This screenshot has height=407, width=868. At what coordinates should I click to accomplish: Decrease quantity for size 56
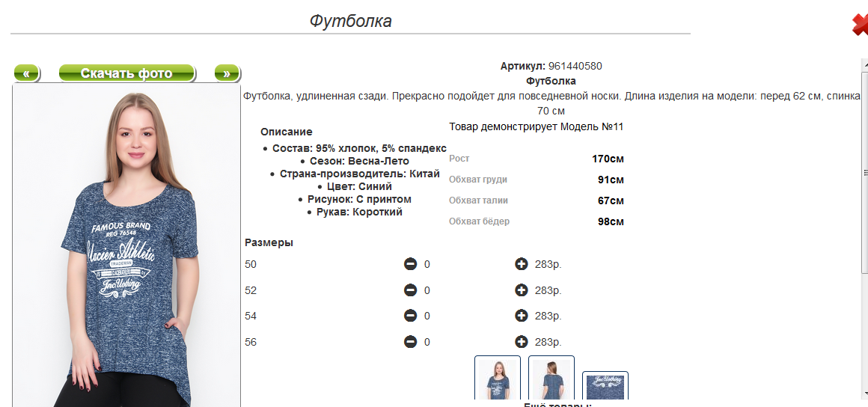(x=410, y=342)
